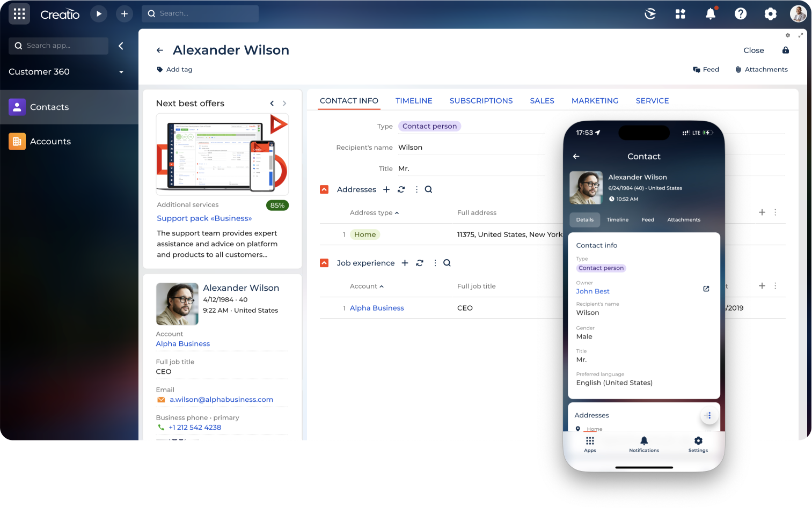The width and height of the screenshot is (812, 515).
Task: Show next offer in Next best offers
Action: tap(284, 104)
